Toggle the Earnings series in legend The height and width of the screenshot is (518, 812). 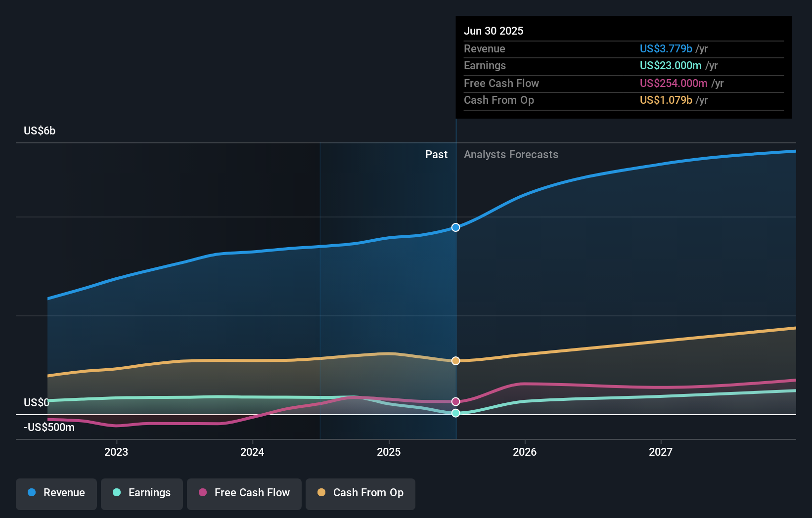tap(142, 494)
